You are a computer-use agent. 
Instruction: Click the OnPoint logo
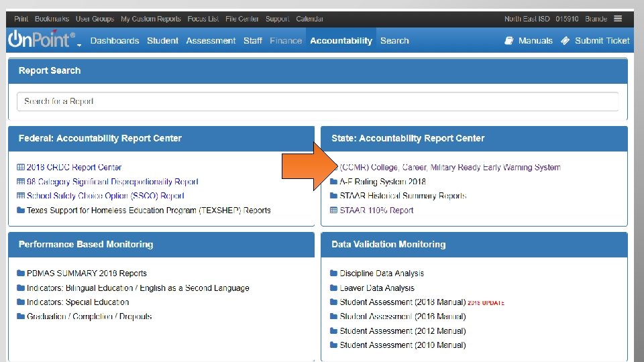(42, 39)
